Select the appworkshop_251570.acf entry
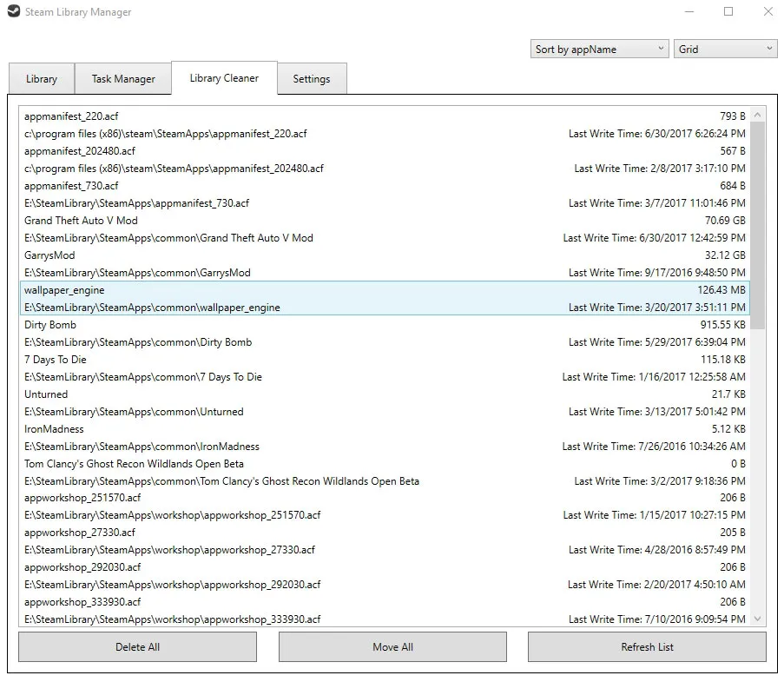The image size is (784, 682). [x=82, y=498]
